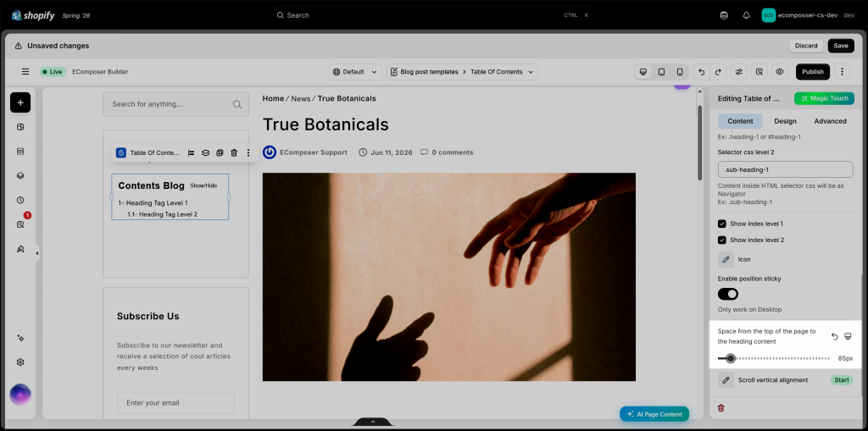Screen dimensions: 868x431
Task: Switch to tablet preview icon
Action: tap(661, 72)
